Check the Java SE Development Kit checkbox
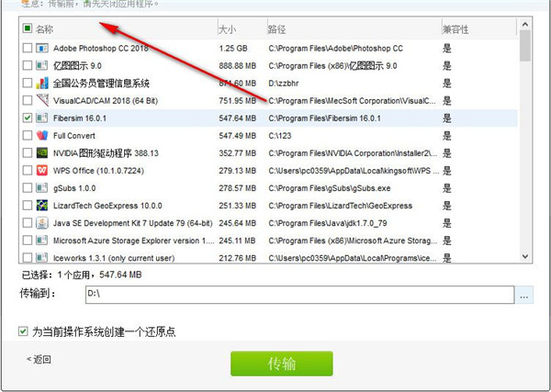This screenshot has width=551, height=392. click(x=27, y=223)
